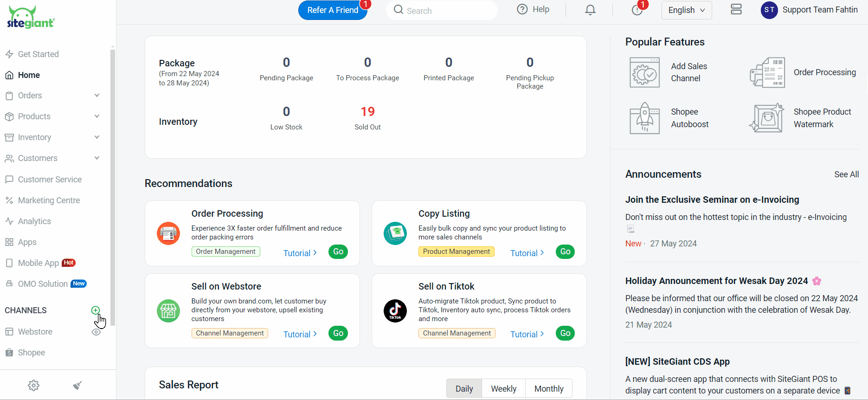Open the settings gear in sidebar footer
Image resolution: width=868 pixels, height=400 pixels.
point(33,385)
